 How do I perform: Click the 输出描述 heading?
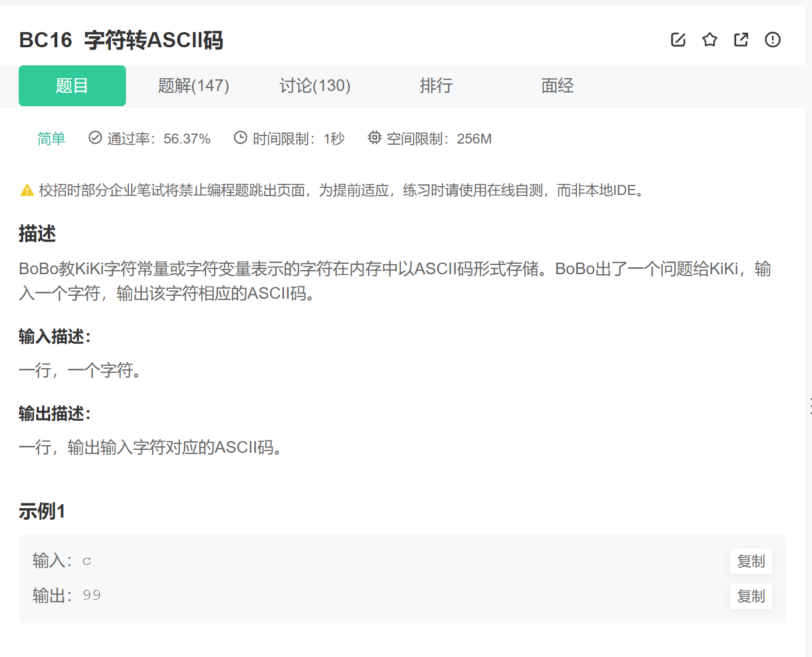pyautogui.click(x=55, y=414)
